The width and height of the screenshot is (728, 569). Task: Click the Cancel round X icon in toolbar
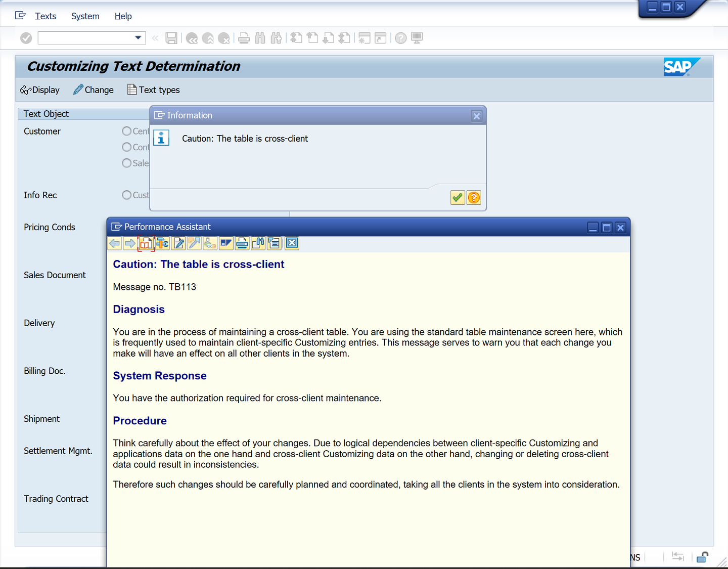point(224,38)
